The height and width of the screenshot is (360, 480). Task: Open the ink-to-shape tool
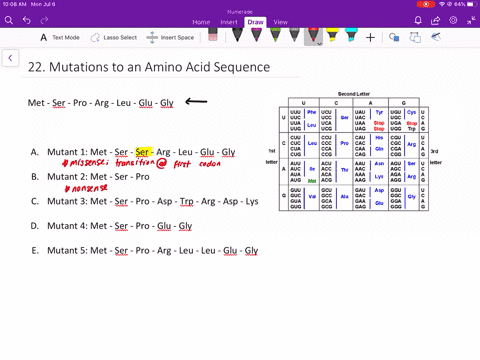point(394,37)
